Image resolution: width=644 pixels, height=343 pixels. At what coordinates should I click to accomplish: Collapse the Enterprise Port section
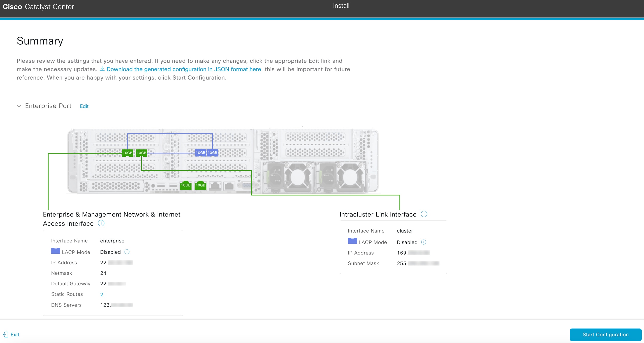(19, 106)
